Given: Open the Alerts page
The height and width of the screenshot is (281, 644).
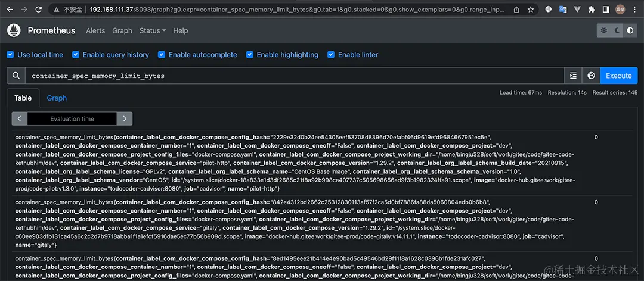Looking at the screenshot, I should 95,30.
